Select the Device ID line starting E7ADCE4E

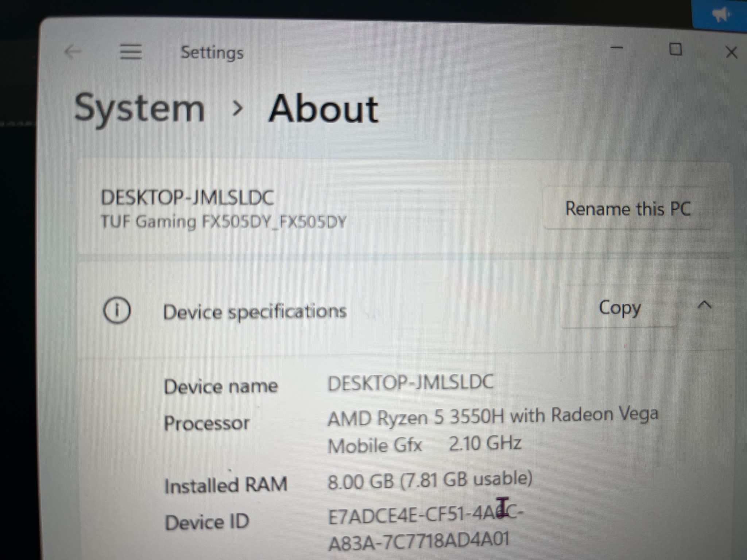coord(426,514)
